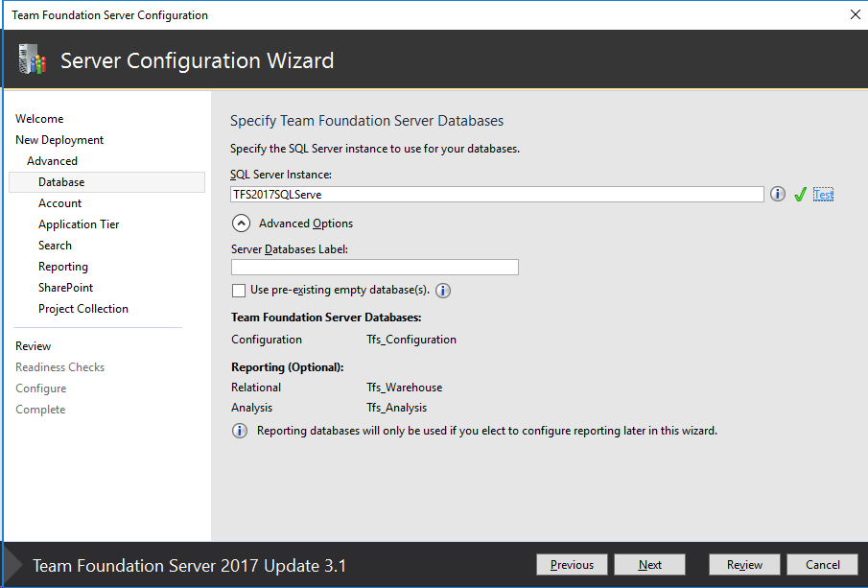Image resolution: width=868 pixels, height=588 pixels.
Task: Click the Server Databases Label field
Action: [374, 267]
